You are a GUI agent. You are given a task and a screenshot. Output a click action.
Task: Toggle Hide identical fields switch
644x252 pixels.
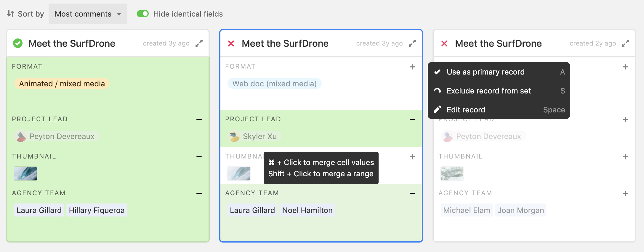pos(143,14)
